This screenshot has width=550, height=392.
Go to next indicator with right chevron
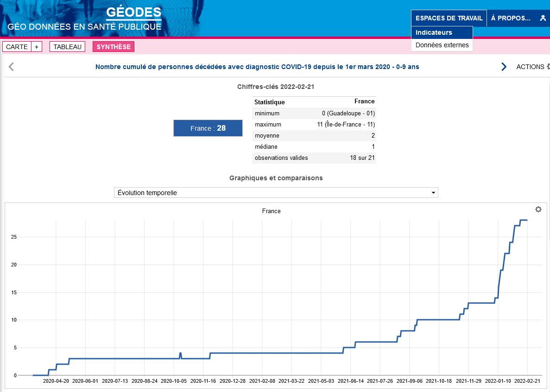click(504, 67)
